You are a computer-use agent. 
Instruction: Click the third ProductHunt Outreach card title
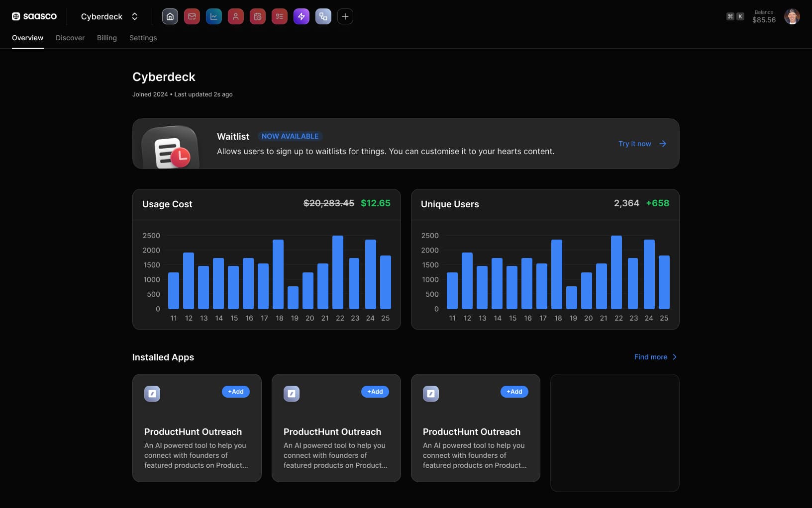tap(472, 432)
